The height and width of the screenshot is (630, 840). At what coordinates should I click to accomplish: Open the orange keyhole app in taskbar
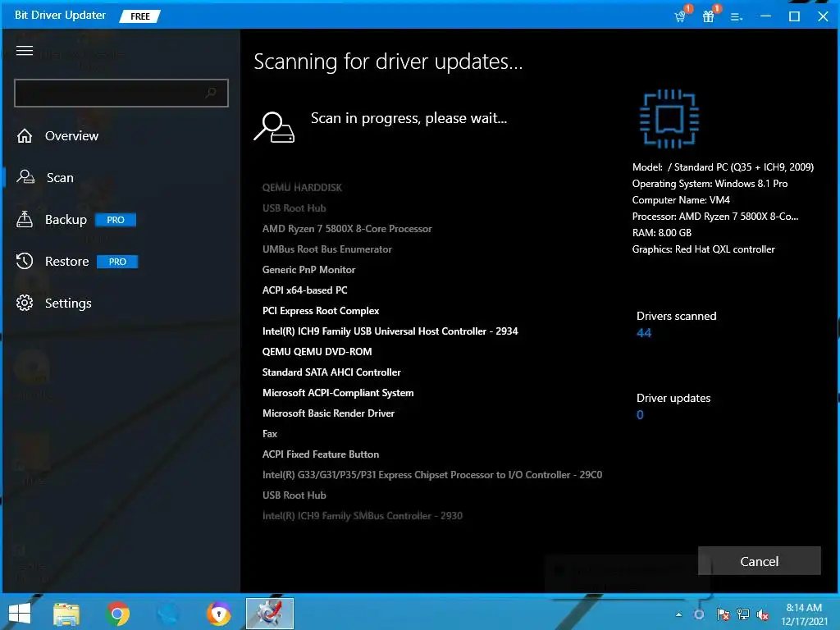coord(218,614)
